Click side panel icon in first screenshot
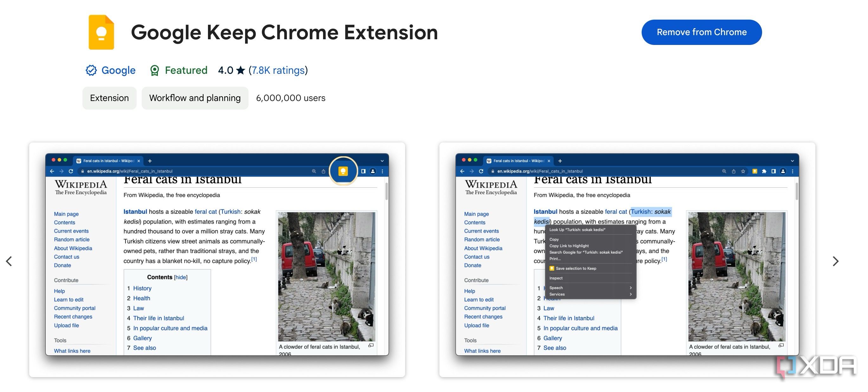The width and height of the screenshot is (868, 392). coord(363,171)
